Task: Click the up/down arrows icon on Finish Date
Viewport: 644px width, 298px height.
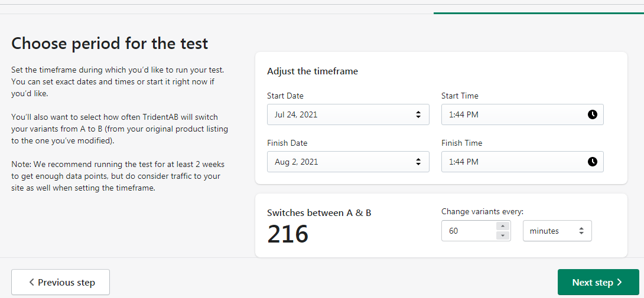Action: pos(418,162)
